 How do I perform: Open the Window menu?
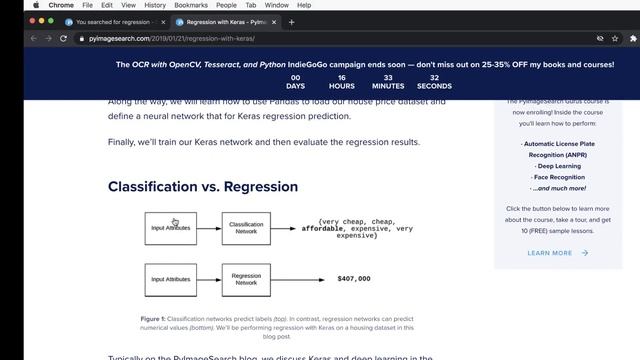click(276, 5)
